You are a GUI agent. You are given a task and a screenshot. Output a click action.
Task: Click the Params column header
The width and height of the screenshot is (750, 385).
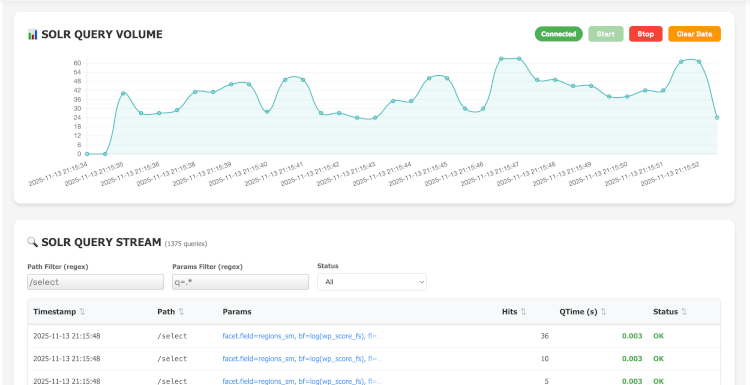(237, 312)
